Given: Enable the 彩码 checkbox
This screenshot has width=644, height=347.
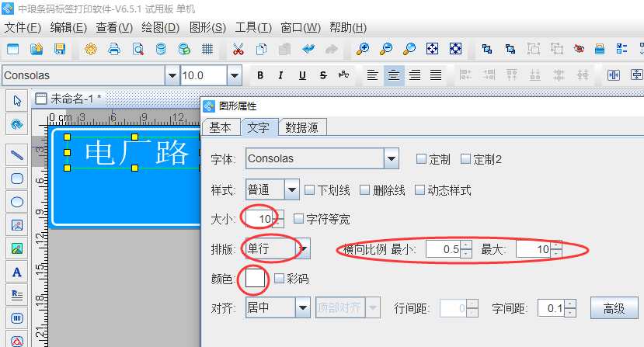Looking at the screenshot, I should tap(279, 279).
